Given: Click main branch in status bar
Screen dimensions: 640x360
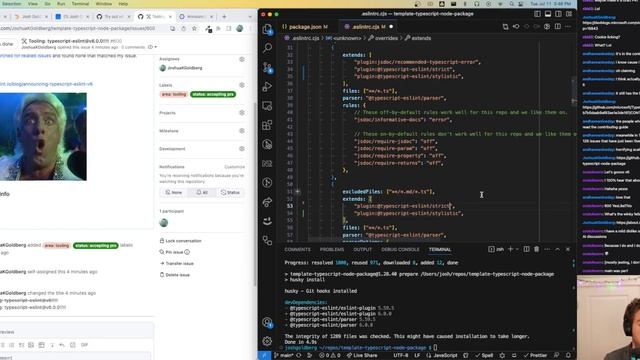Looking at the screenshot, I should pyautogui.click(x=284, y=356).
